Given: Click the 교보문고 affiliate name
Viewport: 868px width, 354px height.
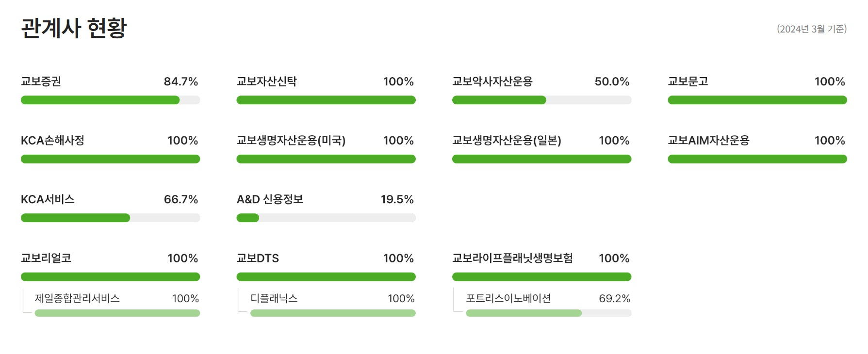Looking at the screenshot, I should (688, 81).
